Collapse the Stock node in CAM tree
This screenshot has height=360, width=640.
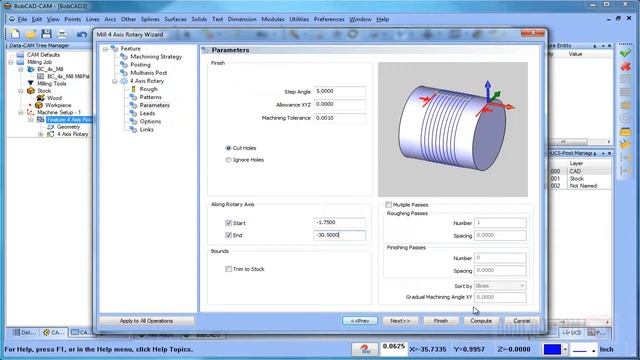point(21,91)
